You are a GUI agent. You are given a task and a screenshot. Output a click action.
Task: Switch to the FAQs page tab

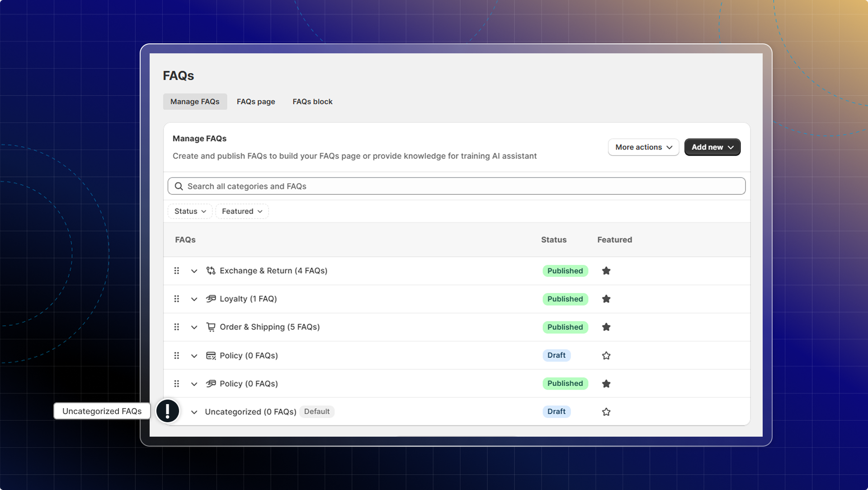256,102
